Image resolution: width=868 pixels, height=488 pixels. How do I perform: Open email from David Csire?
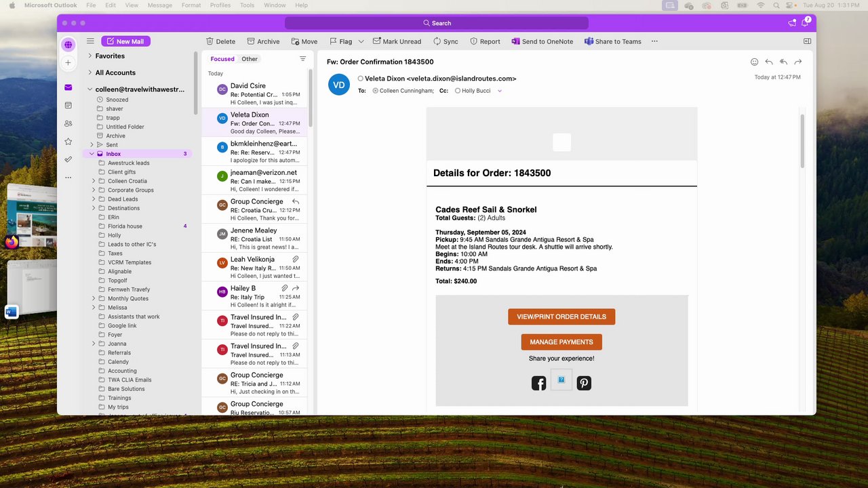255,94
